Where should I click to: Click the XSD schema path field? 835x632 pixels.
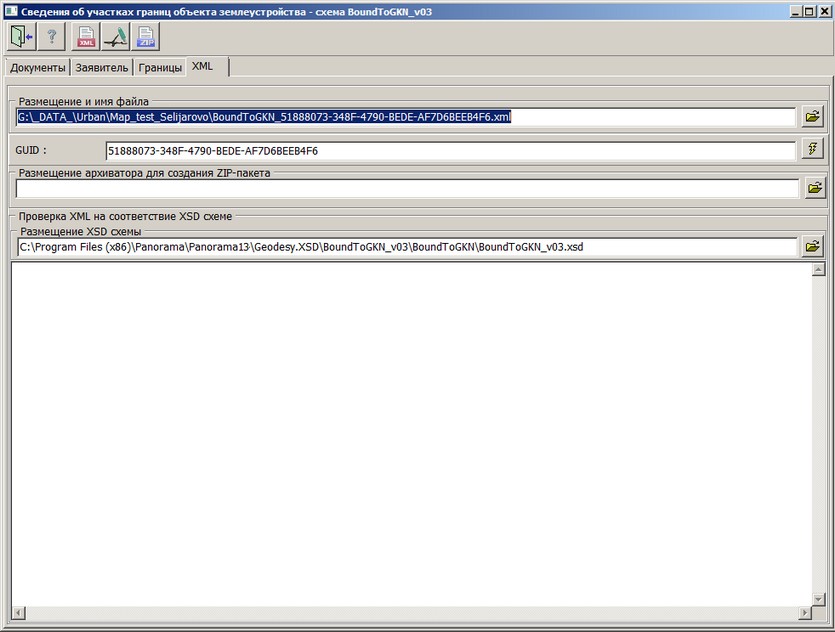pos(405,246)
